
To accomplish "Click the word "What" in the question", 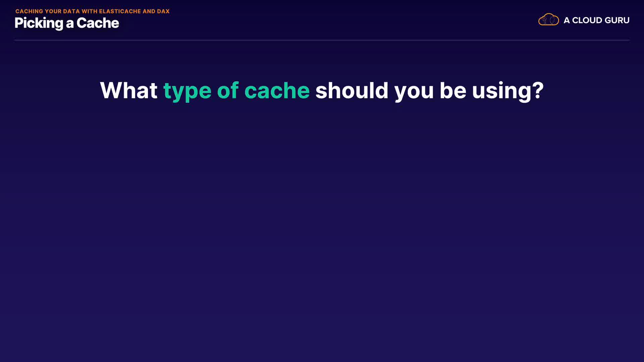I will point(128,90).
